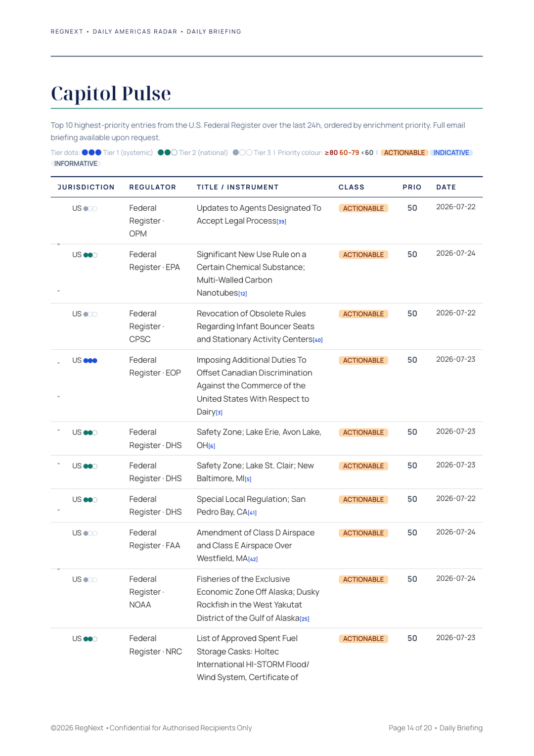The height and width of the screenshot is (756, 534).
Task: Click tier dots in the FAA row
Action: pos(90,533)
